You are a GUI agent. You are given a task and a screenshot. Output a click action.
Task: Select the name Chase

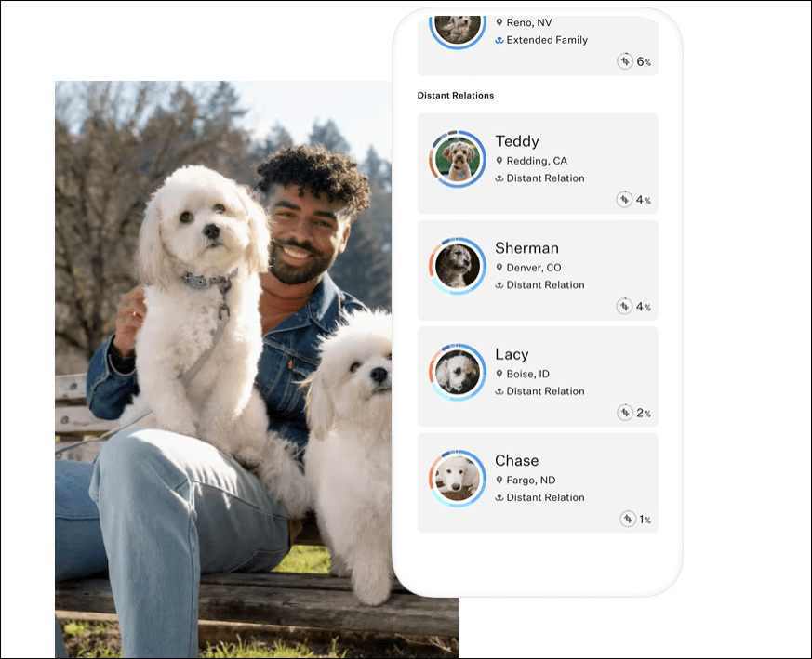click(x=516, y=461)
